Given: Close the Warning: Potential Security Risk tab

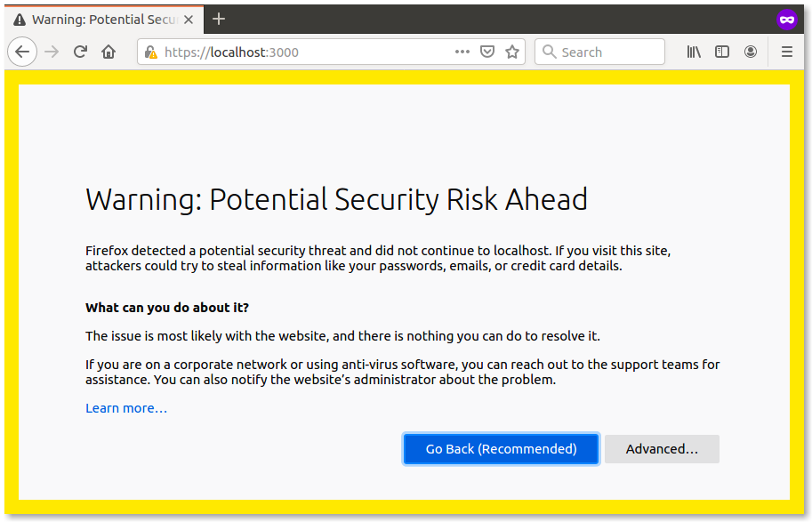Looking at the screenshot, I should click(189, 19).
